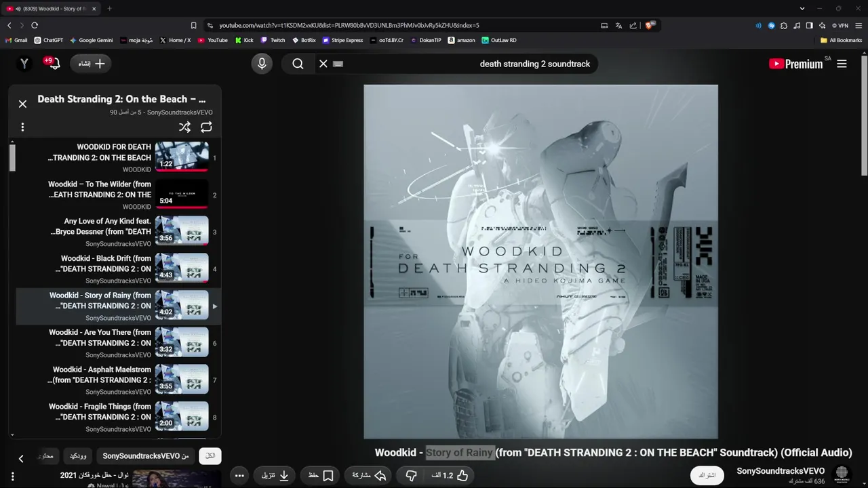This screenshot has height=488, width=868.
Task: Start voice search with the microphone icon
Action: (x=262, y=64)
